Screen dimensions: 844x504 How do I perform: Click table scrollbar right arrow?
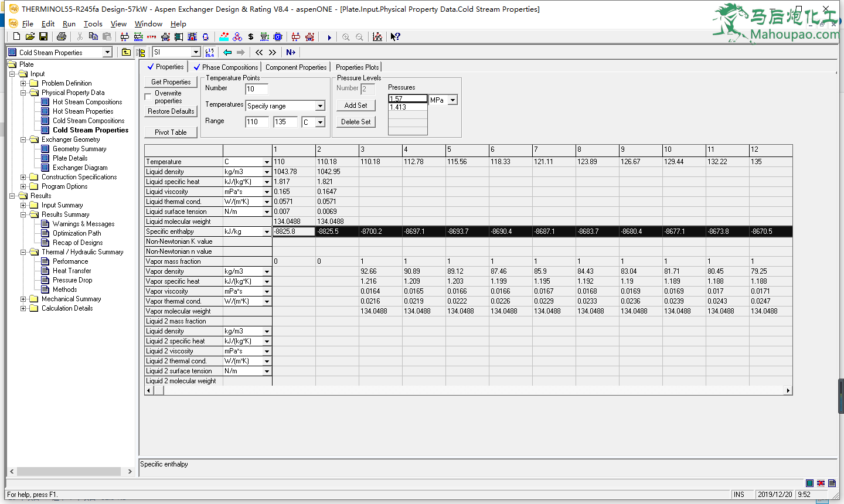(x=788, y=390)
